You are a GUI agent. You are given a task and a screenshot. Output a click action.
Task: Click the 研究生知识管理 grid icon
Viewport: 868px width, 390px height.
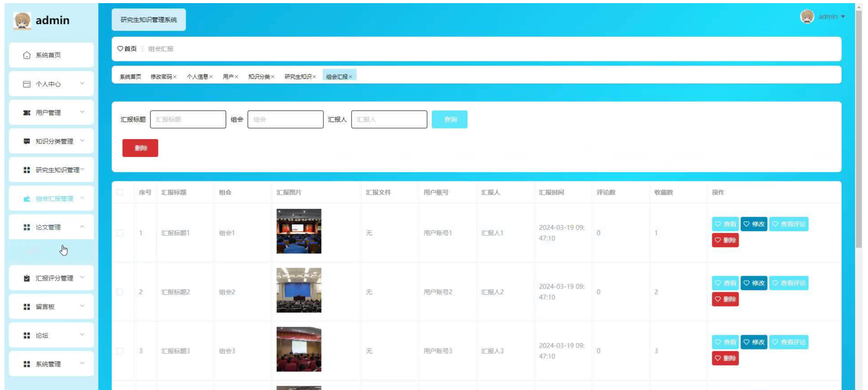pos(27,170)
